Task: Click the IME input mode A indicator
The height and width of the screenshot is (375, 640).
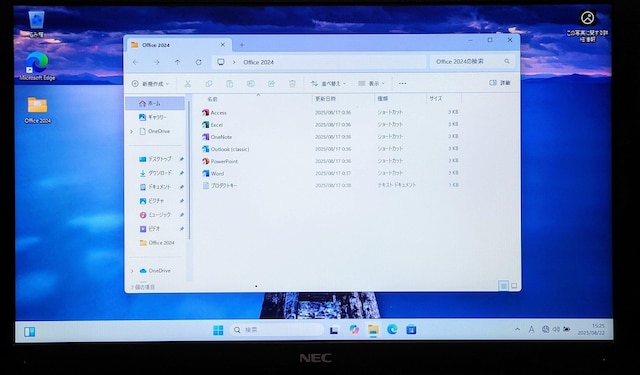Action: (x=531, y=329)
